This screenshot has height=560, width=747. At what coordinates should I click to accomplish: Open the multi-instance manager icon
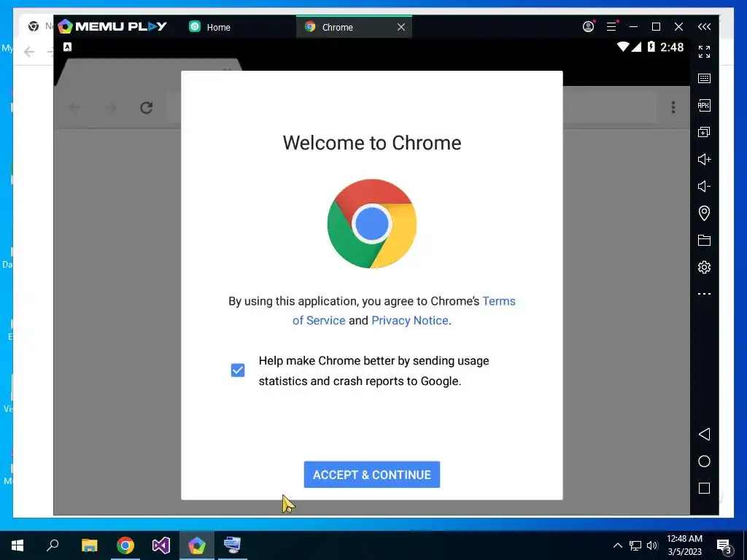click(x=704, y=132)
